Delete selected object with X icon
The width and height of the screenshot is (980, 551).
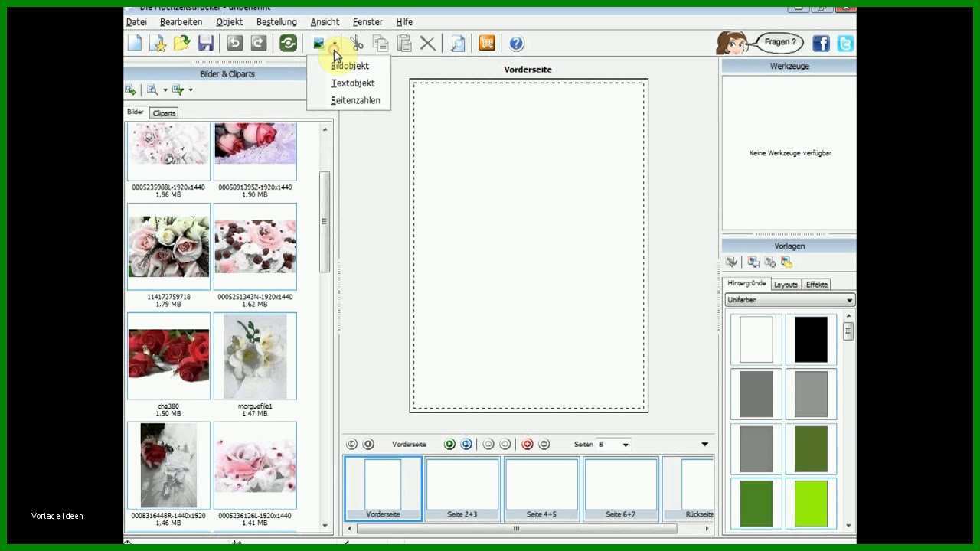point(428,44)
